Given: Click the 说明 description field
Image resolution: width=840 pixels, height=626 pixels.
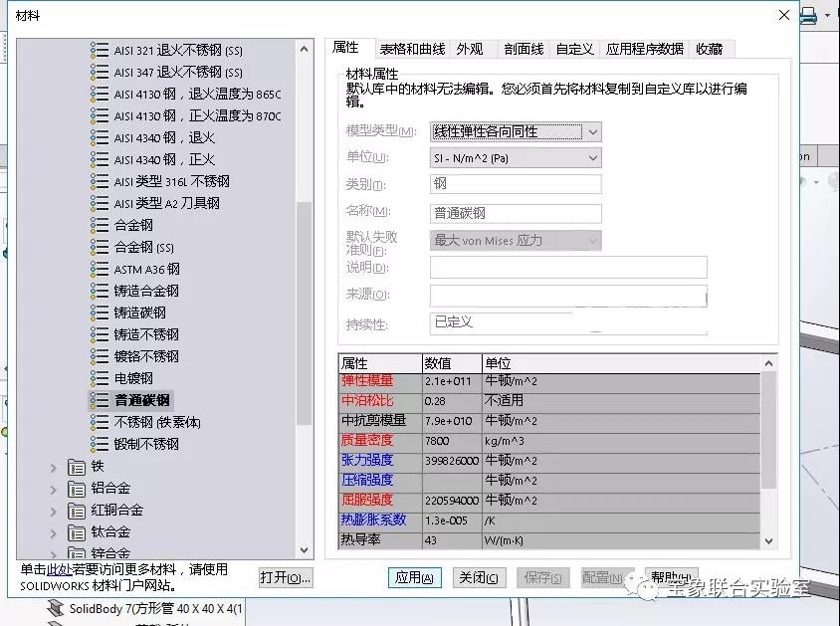Looking at the screenshot, I should click(x=568, y=267).
